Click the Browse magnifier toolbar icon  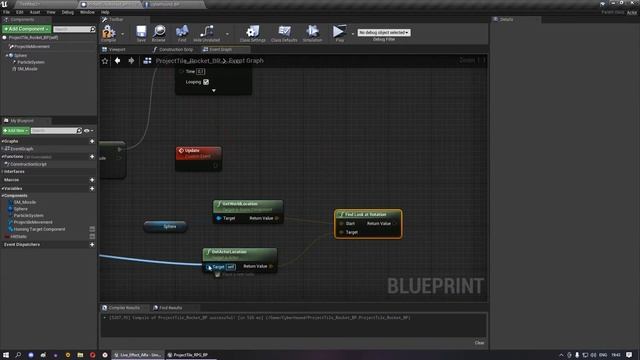159,32
